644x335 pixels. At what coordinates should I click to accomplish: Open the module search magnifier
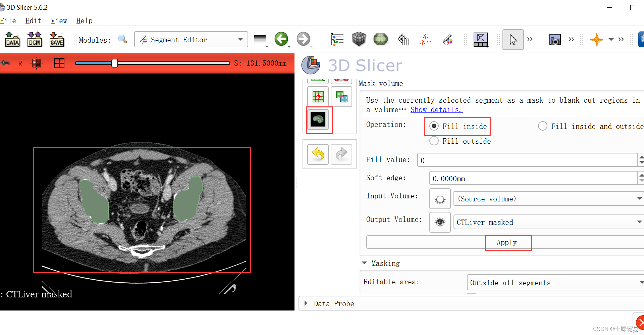pos(122,39)
